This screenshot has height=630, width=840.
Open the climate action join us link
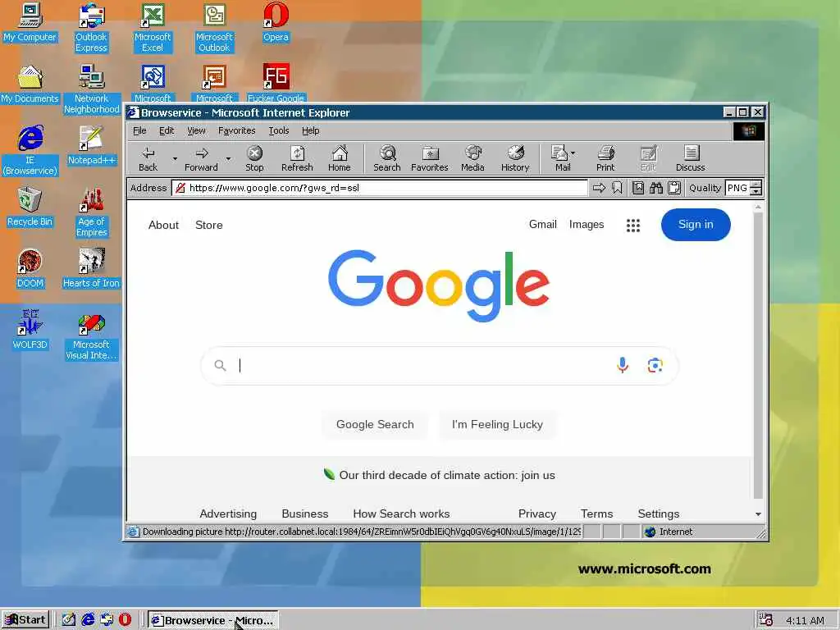447,475
